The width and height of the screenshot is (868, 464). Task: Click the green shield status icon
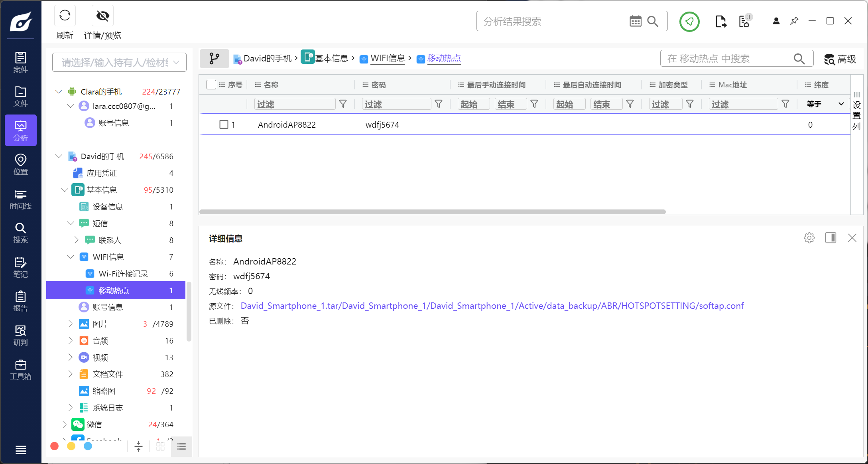(x=689, y=21)
